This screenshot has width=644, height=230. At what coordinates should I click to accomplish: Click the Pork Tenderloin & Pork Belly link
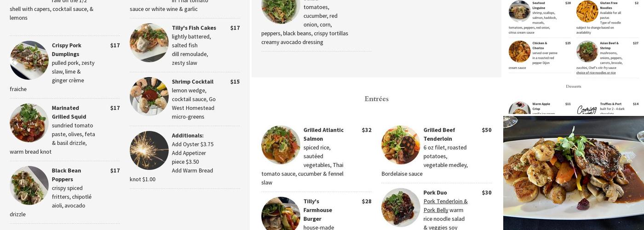coord(445,206)
